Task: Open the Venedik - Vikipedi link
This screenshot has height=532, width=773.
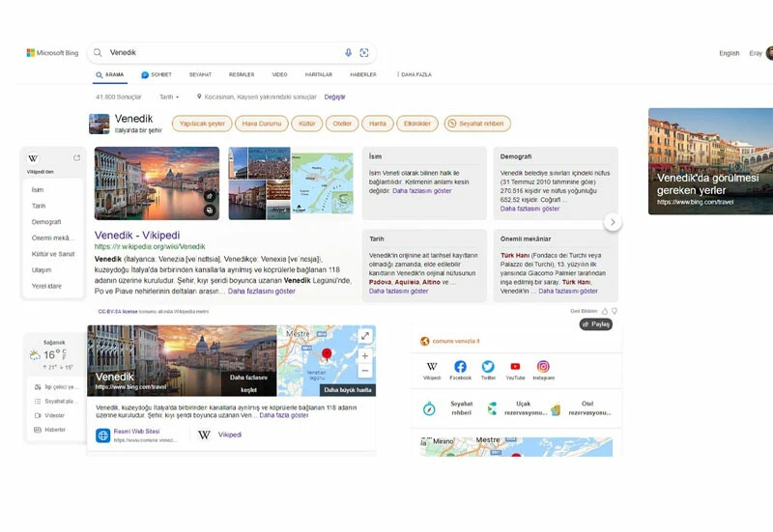Action: (137, 235)
